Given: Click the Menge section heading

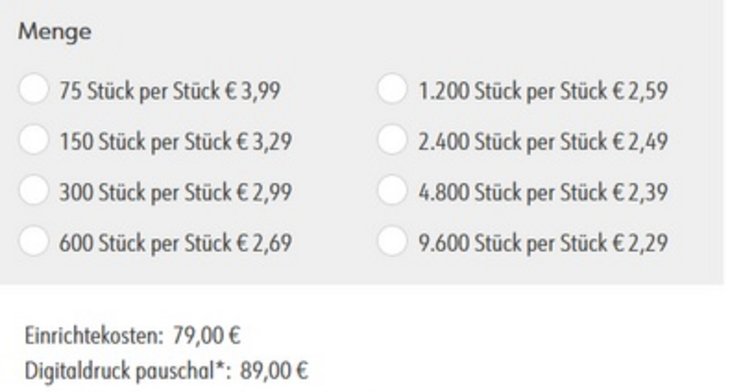Looking at the screenshot, I should click(x=54, y=33).
